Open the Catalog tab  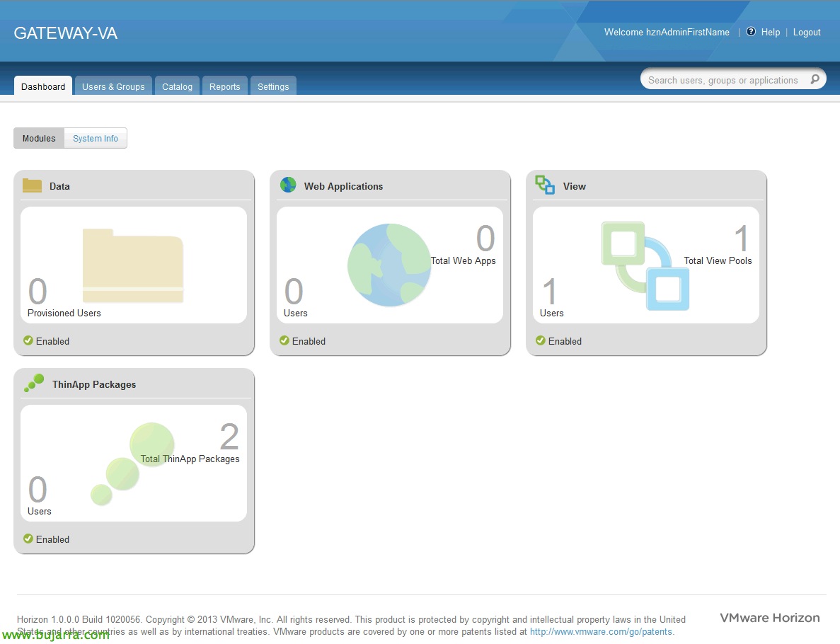pos(177,86)
